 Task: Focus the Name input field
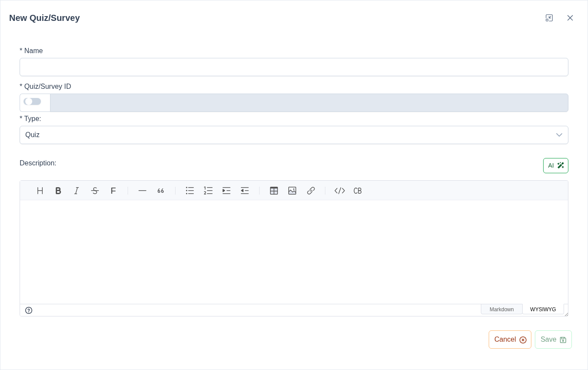(294, 67)
